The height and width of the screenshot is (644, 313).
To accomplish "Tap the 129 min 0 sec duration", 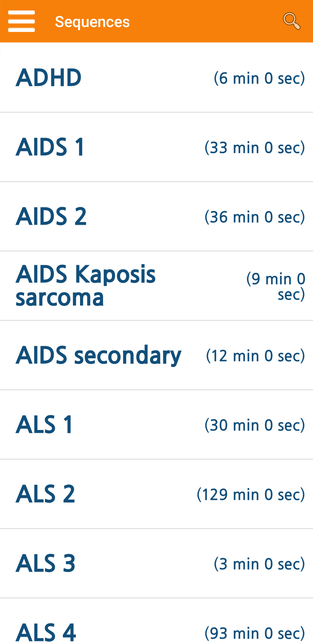I will click(251, 494).
